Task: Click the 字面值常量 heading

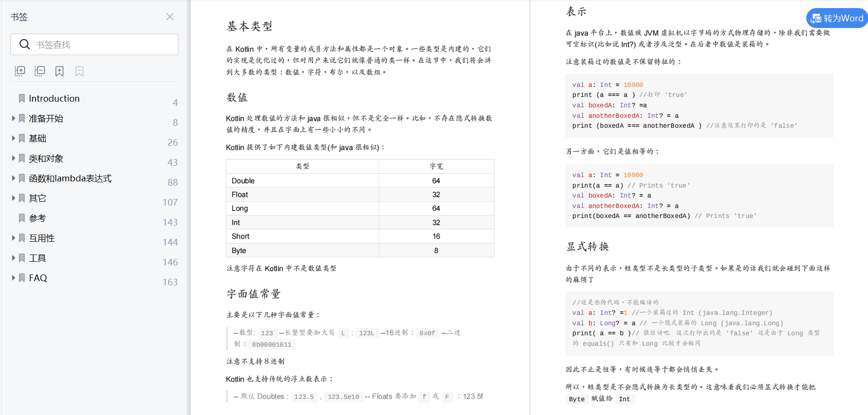Action: 253,294
